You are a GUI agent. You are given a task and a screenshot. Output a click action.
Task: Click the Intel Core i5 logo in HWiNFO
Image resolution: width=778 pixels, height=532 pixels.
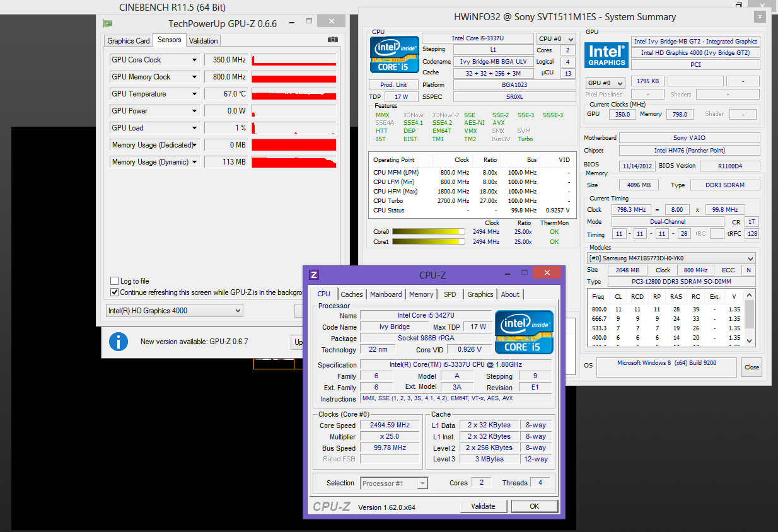coord(395,54)
